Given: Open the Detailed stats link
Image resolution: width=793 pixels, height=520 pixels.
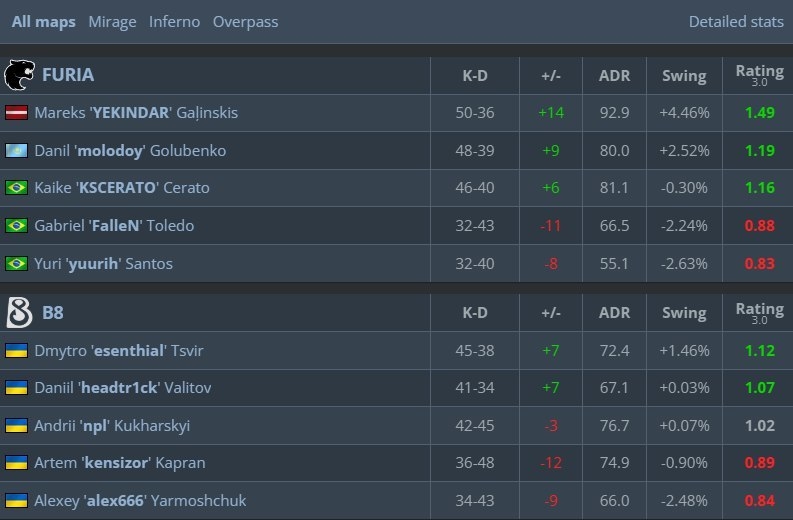Looking at the screenshot, I should (736, 21).
